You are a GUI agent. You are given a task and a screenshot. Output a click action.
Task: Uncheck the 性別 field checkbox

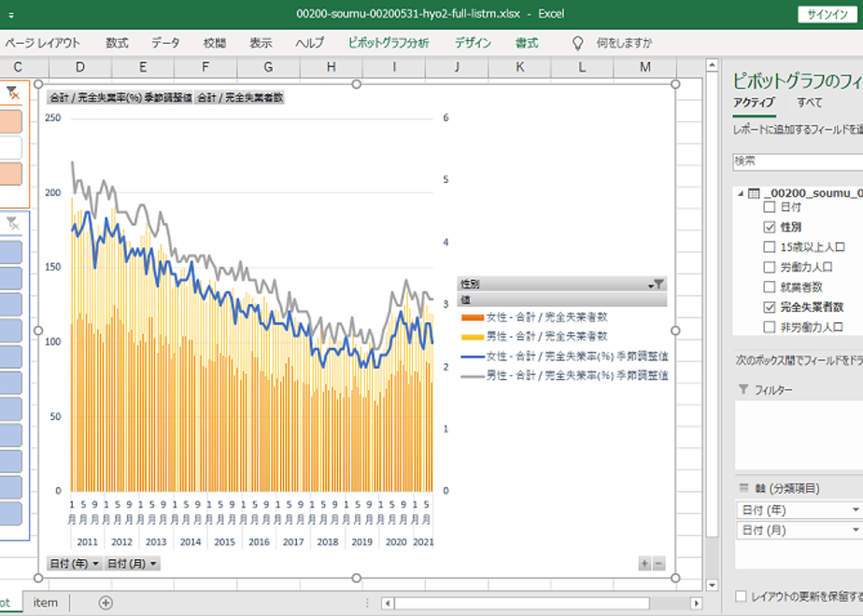(x=770, y=227)
